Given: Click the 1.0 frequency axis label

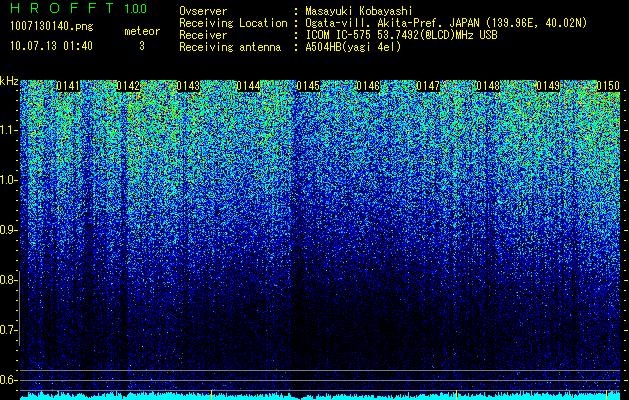Looking at the screenshot, I should 8,180.
